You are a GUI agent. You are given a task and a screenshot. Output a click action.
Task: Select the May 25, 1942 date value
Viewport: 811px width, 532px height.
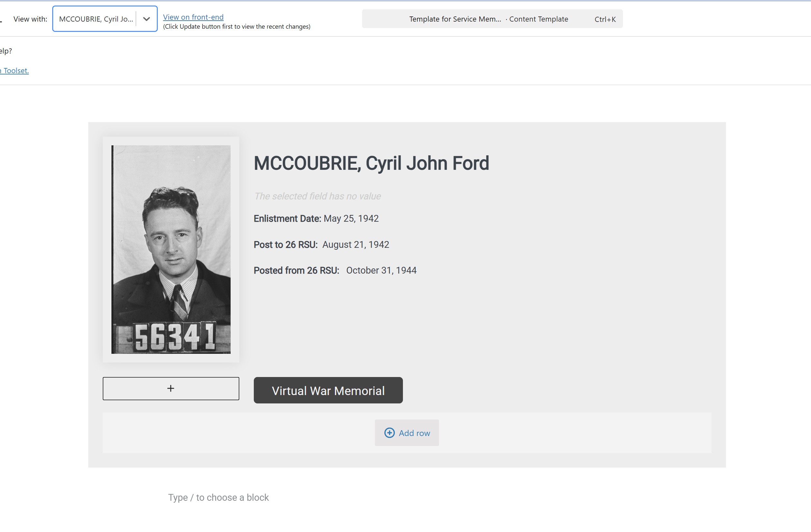tap(351, 218)
